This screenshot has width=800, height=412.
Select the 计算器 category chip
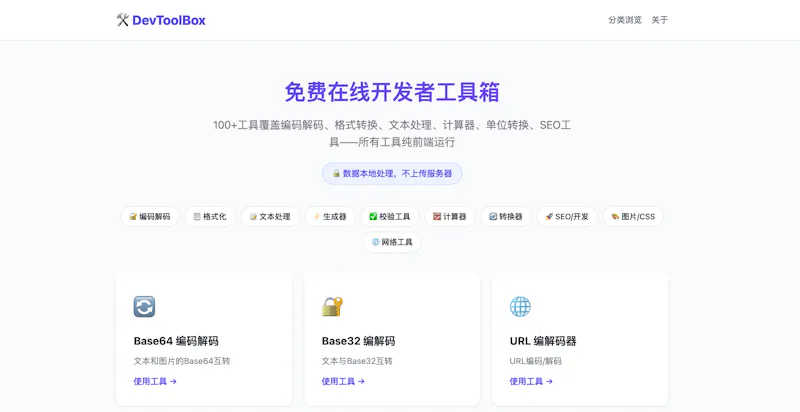(x=449, y=216)
